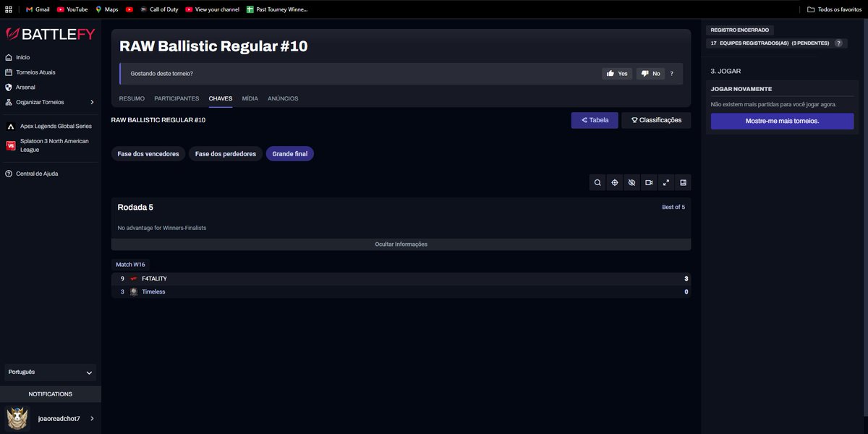
Task: Open Torneios Atuais in sidebar
Action: (x=35, y=72)
